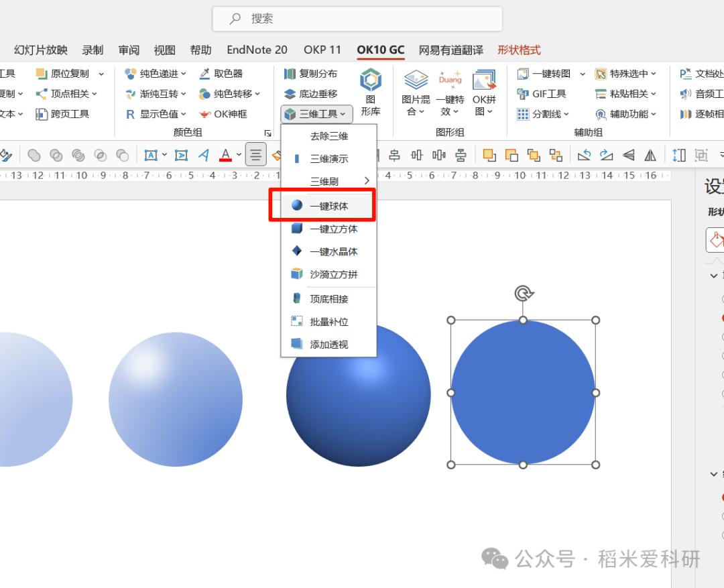This screenshot has height=588, width=724.
Task: Click the center align text button
Action: 255,155
